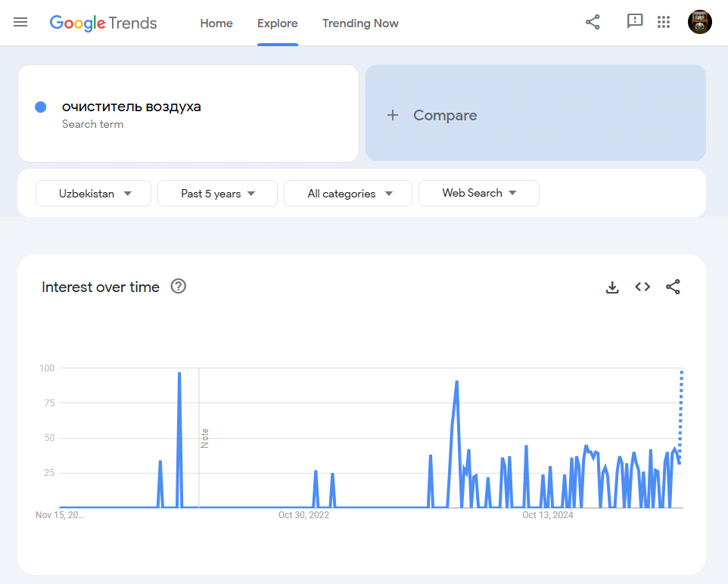Share the Interest over time chart
Image resolution: width=728 pixels, height=584 pixels.
[673, 287]
